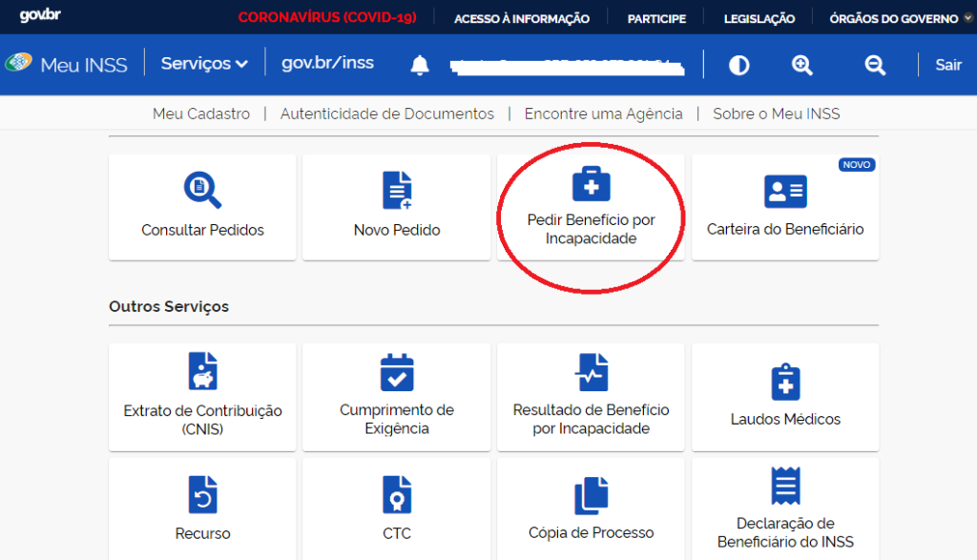The height and width of the screenshot is (560, 977).
Task: Click the calendar check Cumprimento de Exigência icon
Action: (397, 372)
